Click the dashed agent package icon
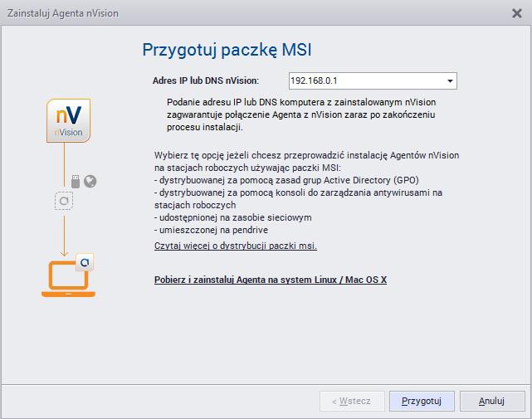Viewport: 532px width, 419px height. [x=64, y=201]
